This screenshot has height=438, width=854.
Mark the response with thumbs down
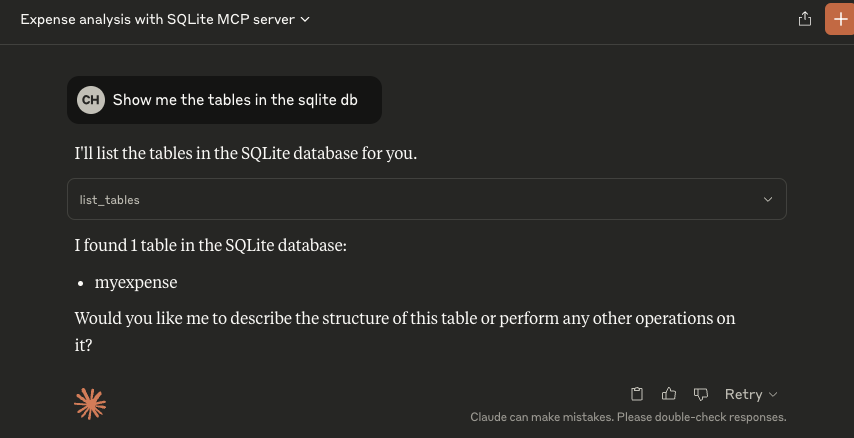click(701, 394)
